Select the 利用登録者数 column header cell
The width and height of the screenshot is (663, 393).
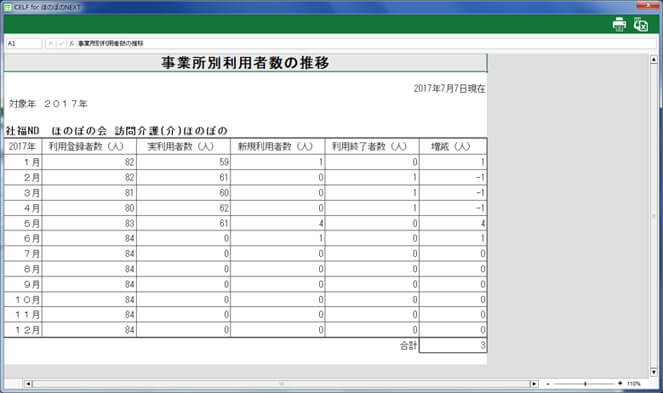coord(89,146)
